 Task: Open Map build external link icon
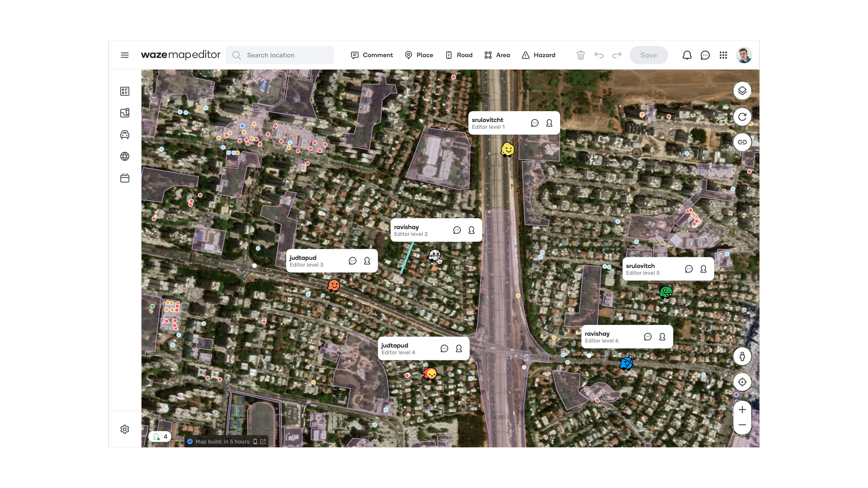pos(263,442)
